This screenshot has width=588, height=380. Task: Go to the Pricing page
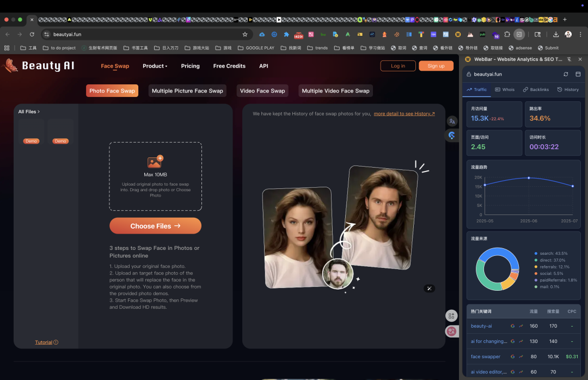(x=190, y=66)
